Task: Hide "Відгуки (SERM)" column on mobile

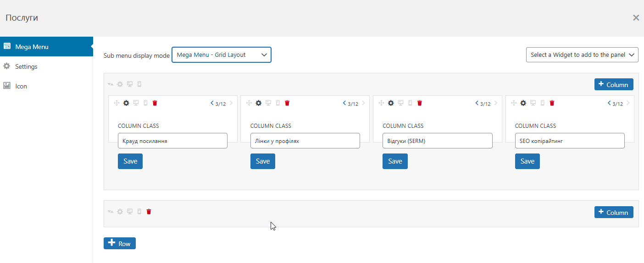Action: (x=411, y=103)
